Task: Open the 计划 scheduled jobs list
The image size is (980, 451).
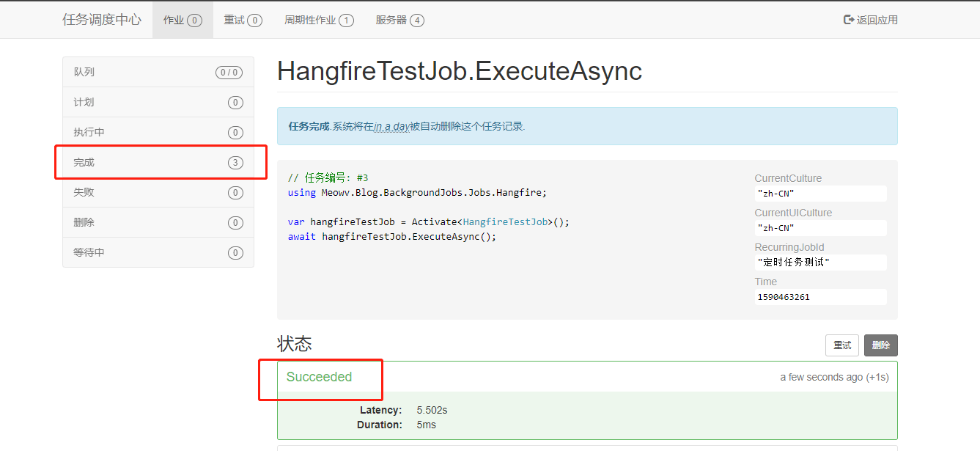Action: click(158, 102)
